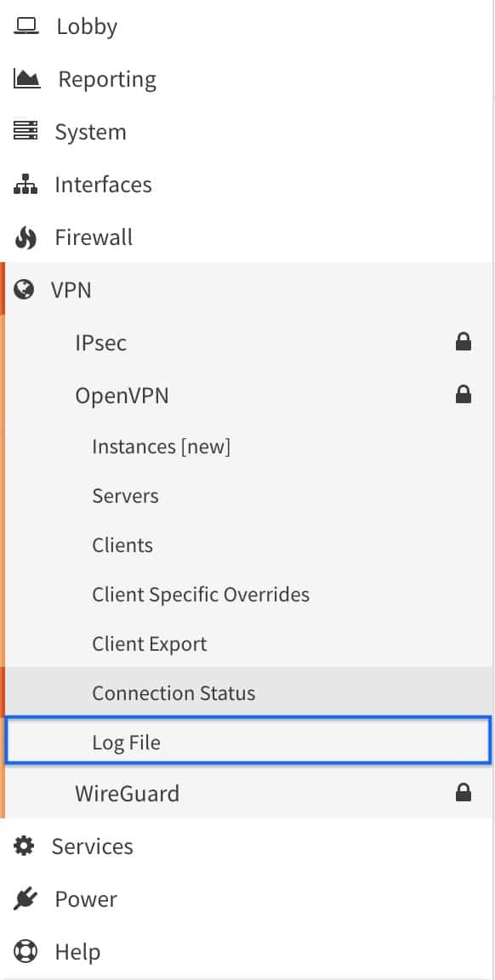
Task: Click the Power plug icon
Action: pos(25,898)
